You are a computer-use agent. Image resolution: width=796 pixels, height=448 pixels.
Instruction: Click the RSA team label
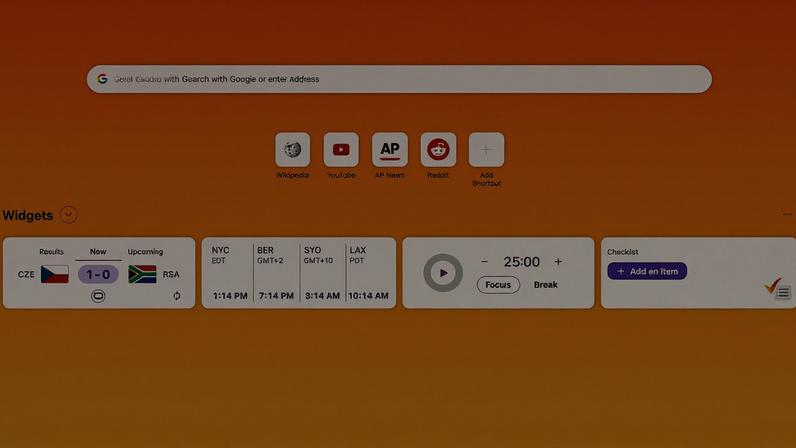171,274
